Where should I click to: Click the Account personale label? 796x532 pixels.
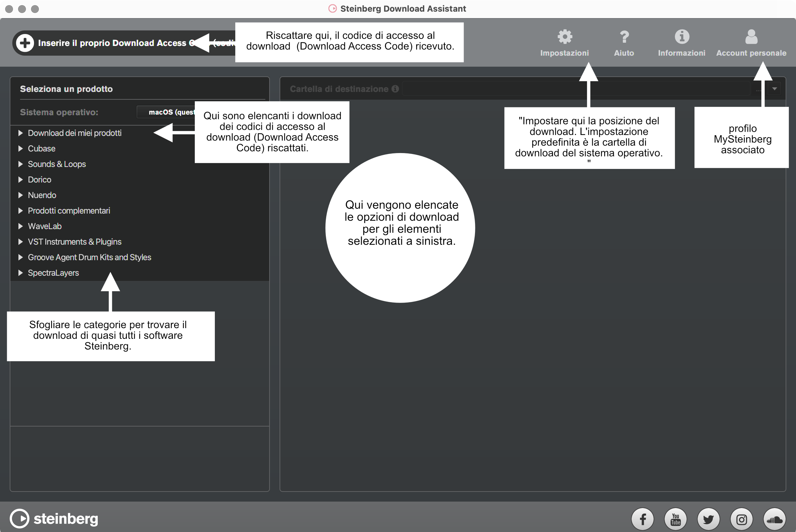(751, 53)
